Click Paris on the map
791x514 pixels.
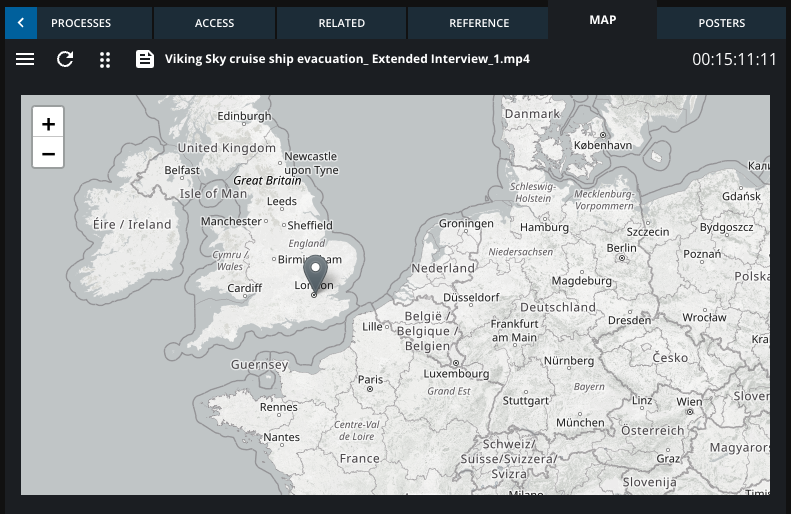tap(371, 380)
